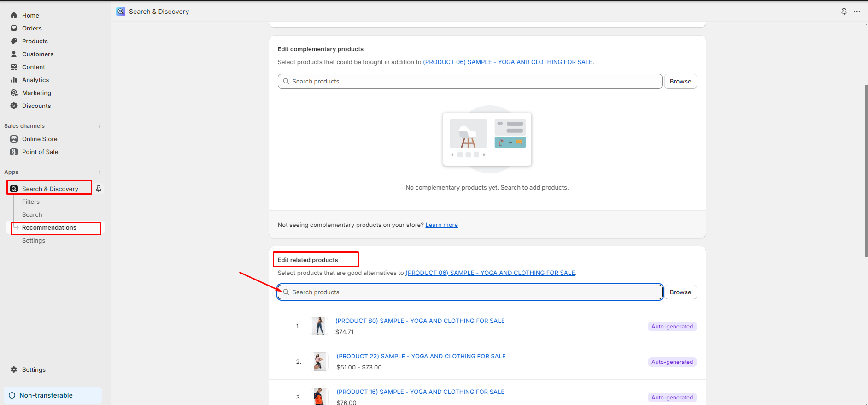
Task: Open the Learn more link
Action: (x=441, y=225)
